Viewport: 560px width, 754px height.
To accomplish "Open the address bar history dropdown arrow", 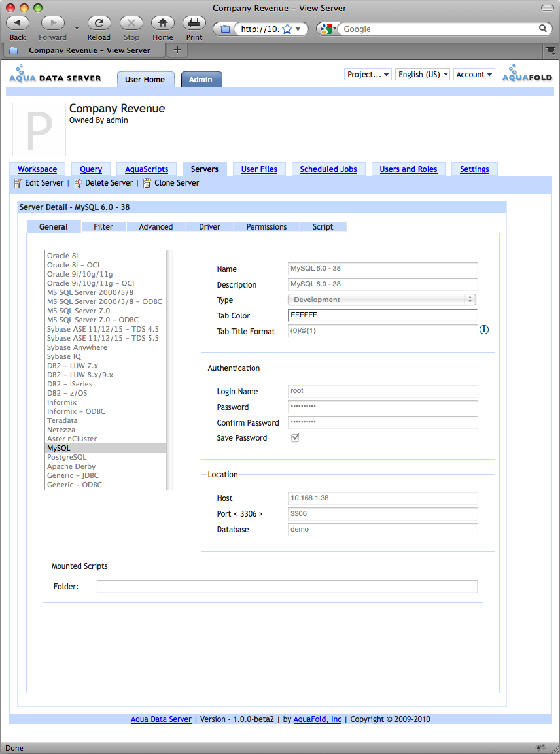I will point(298,29).
